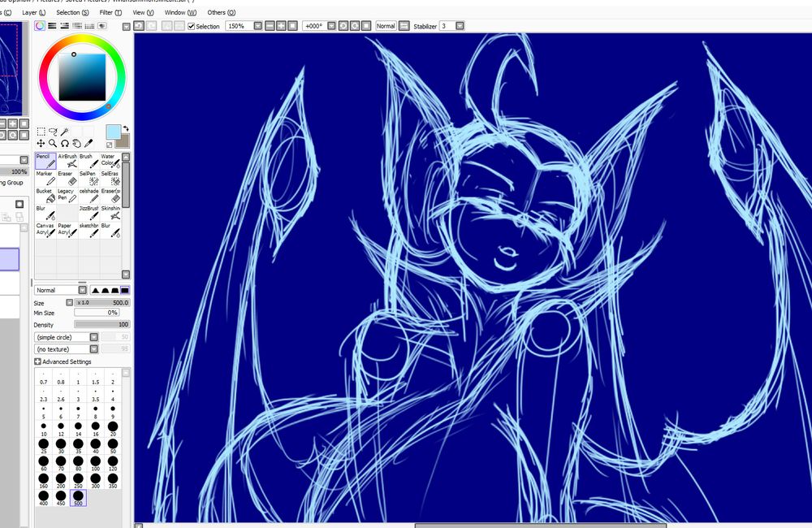Open the Selection menu
Image resolution: width=812 pixels, height=528 pixels.
pyautogui.click(x=72, y=12)
